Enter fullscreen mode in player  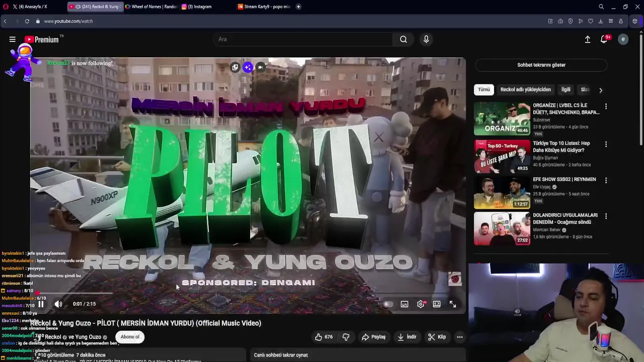point(453,304)
